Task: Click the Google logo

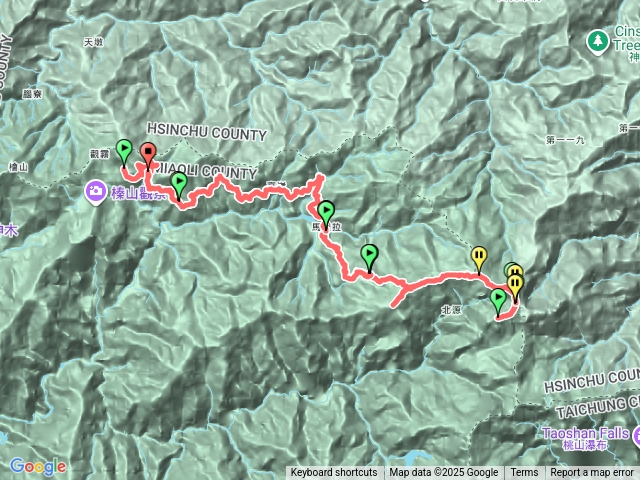Action: pos(38,466)
